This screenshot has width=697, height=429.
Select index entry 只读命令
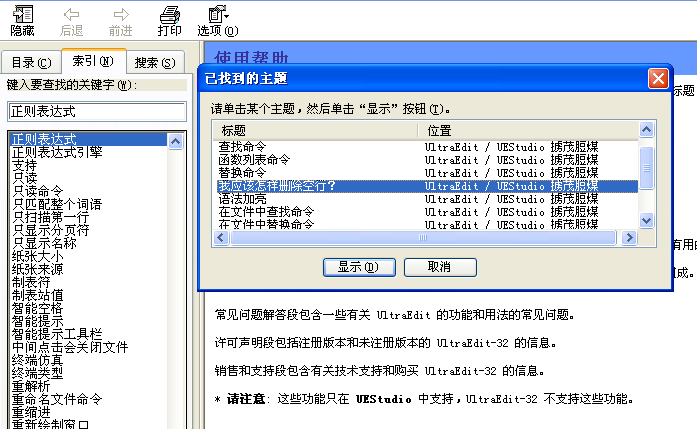[37, 191]
